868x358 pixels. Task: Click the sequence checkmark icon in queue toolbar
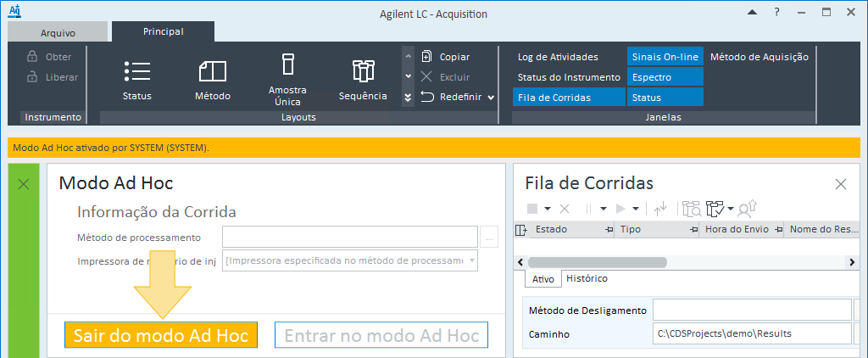click(715, 209)
